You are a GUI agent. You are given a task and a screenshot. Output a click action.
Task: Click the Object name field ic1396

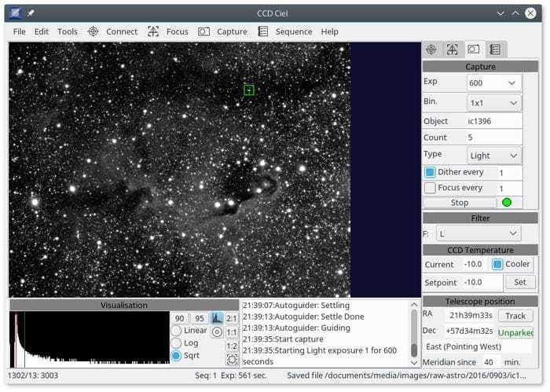(494, 121)
